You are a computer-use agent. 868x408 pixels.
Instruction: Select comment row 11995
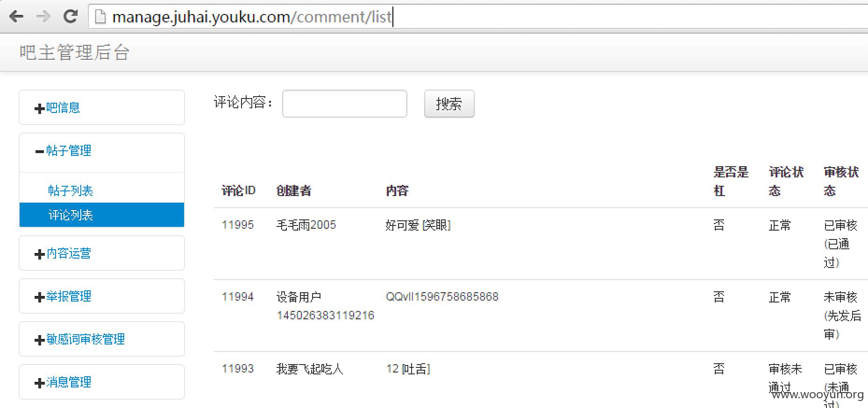[541, 244]
